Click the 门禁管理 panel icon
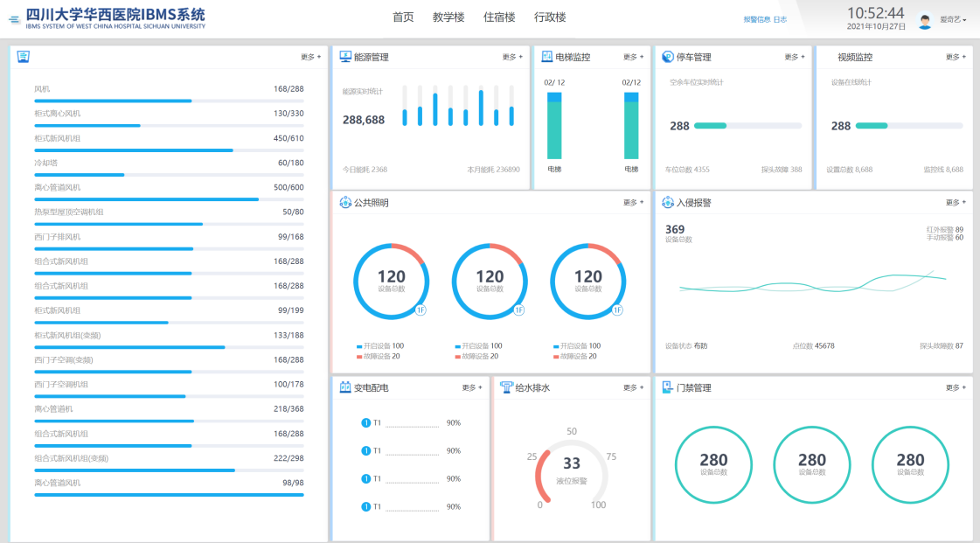The image size is (980, 543). [668, 387]
